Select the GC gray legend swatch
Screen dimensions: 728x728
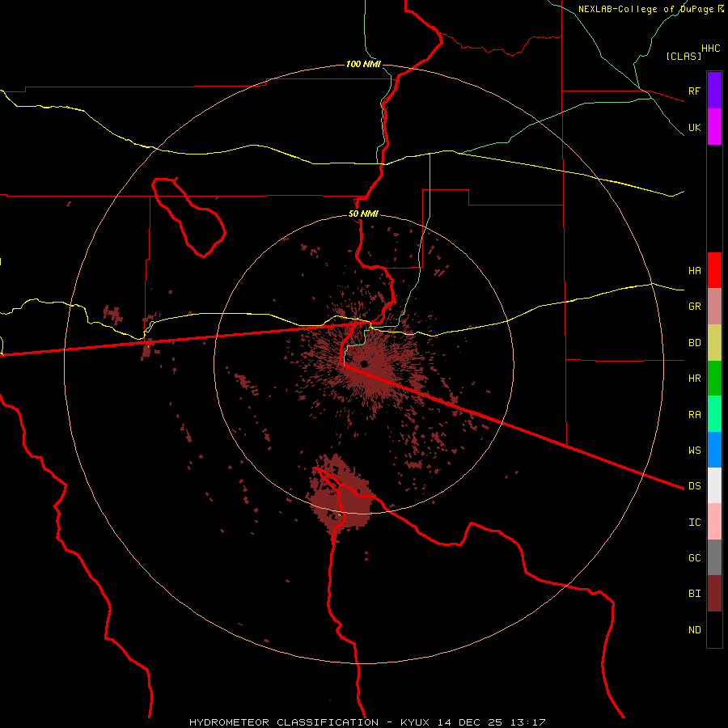pyautogui.click(x=714, y=557)
